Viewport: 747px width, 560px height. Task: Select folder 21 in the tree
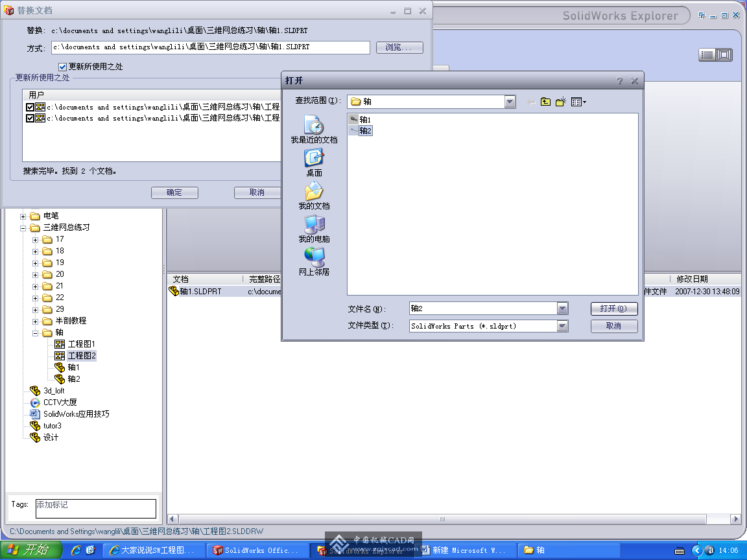(x=54, y=286)
